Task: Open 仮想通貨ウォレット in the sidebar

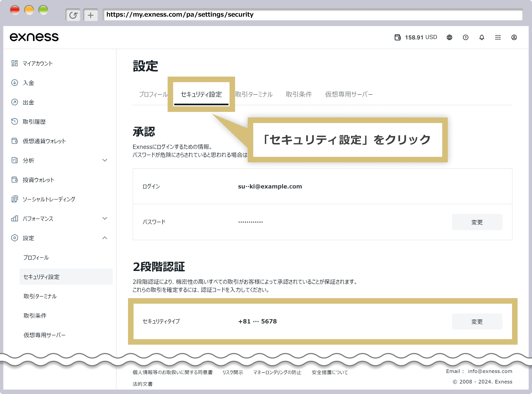Action: (x=44, y=141)
